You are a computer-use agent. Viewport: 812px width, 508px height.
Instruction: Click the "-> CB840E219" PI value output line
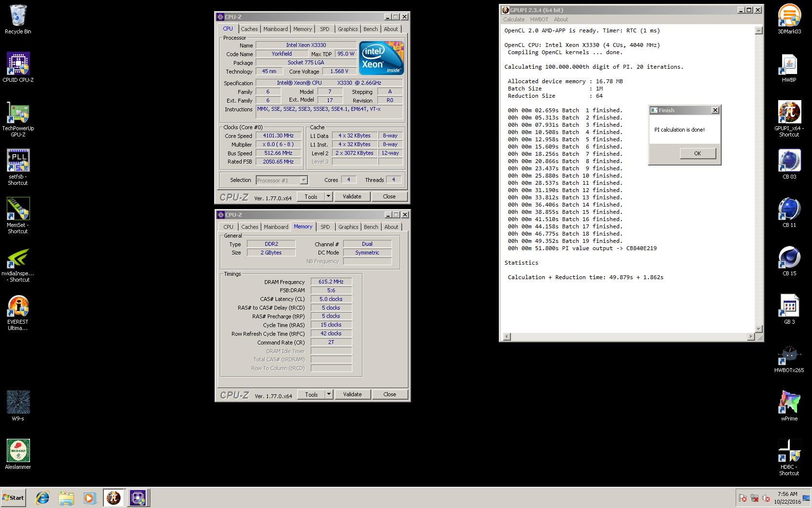[x=582, y=248]
